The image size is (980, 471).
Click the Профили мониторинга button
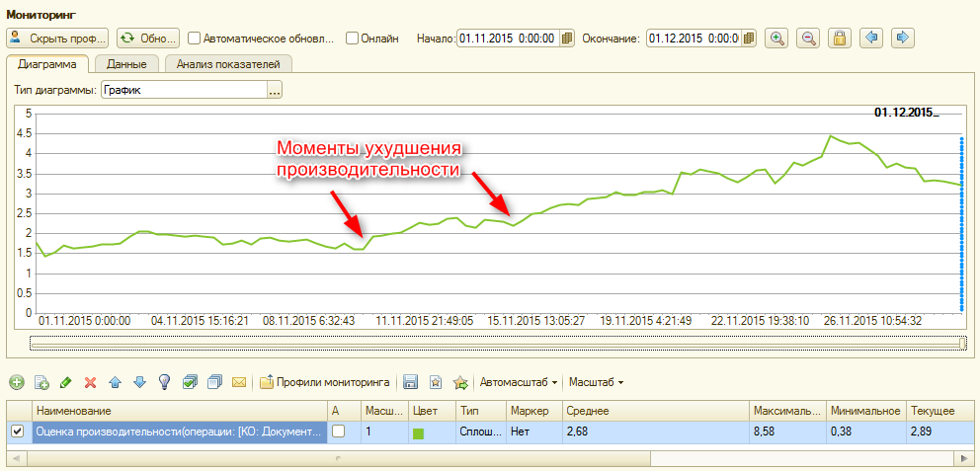325,382
